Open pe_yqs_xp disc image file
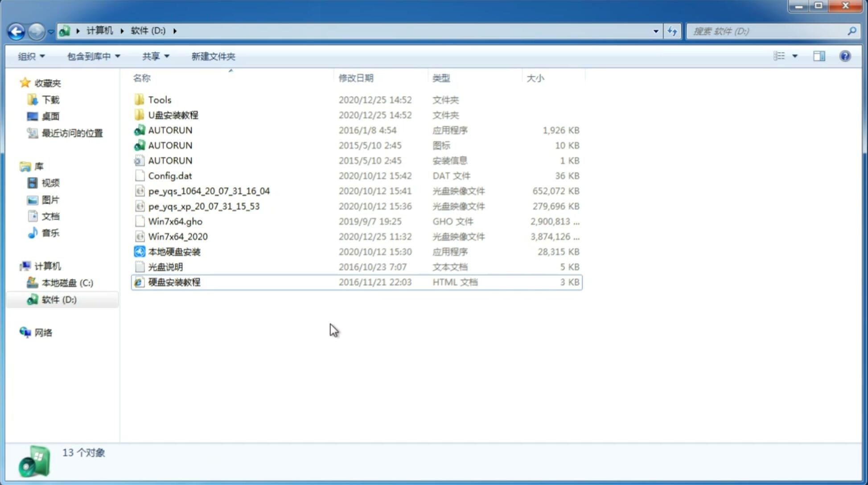 pos(204,206)
